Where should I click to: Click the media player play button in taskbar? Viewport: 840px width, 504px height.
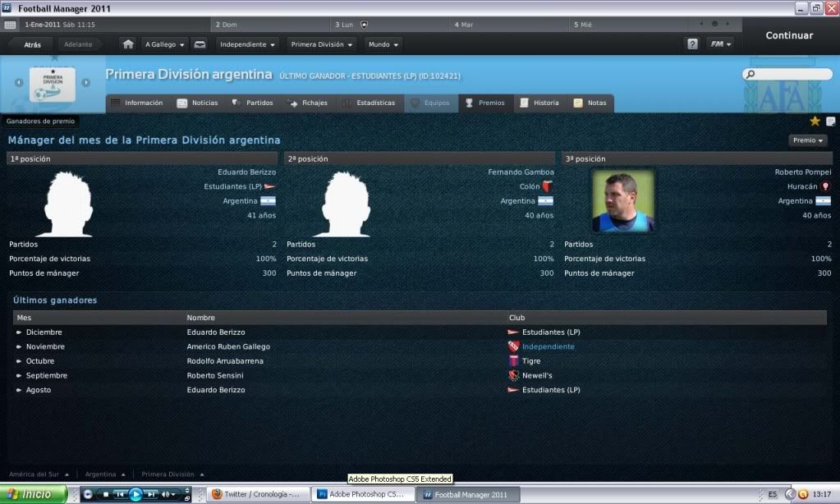pos(135,494)
